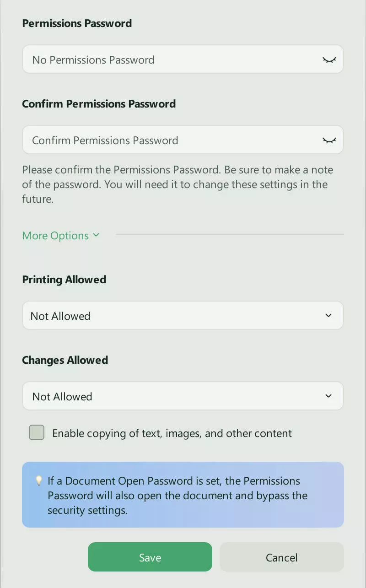The width and height of the screenshot is (366, 588).
Task: Enable copying of text, images, and other content
Action: pos(36,432)
